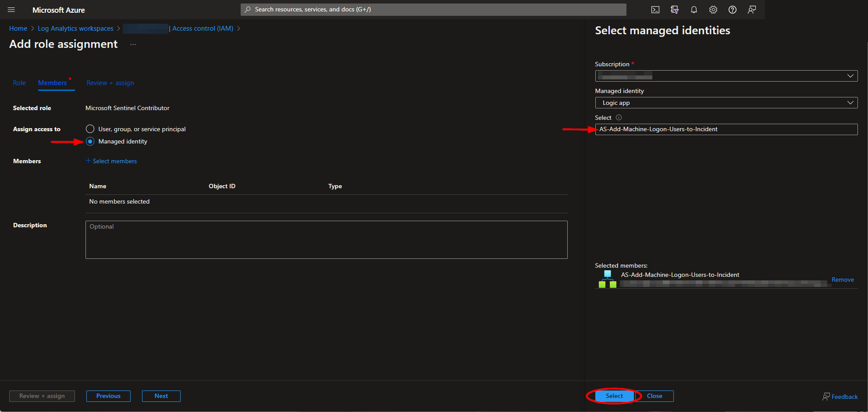Switch to the Role tab
Image resolution: width=868 pixels, height=412 pixels.
click(x=19, y=83)
